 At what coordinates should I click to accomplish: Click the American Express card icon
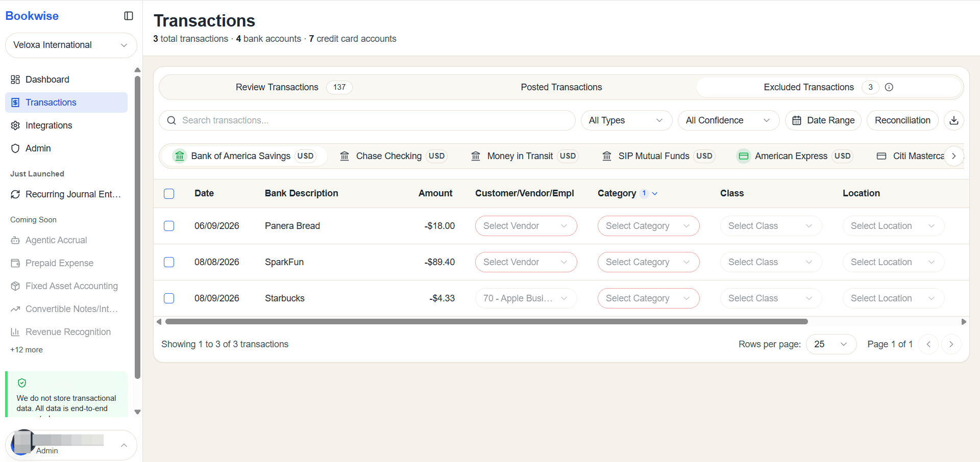(x=744, y=156)
